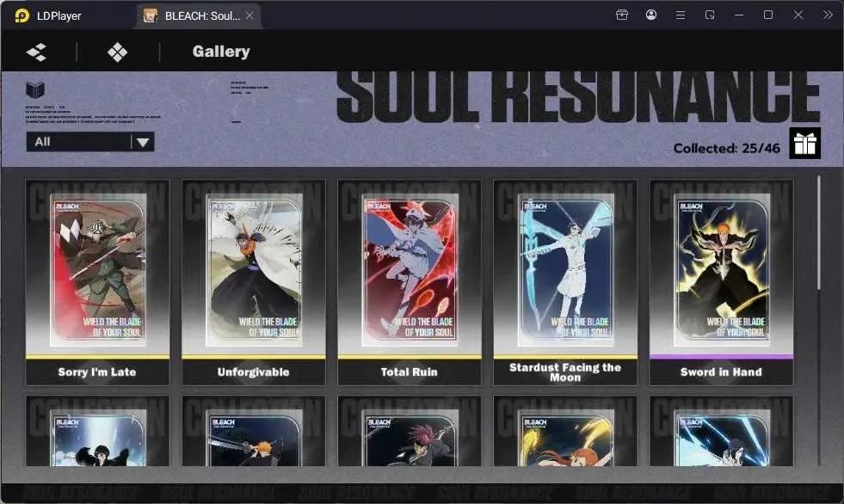Click the LDPlayer multi-window icon
Viewport: 844px width, 504px height.
pyautogui.click(x=710, y=15)
